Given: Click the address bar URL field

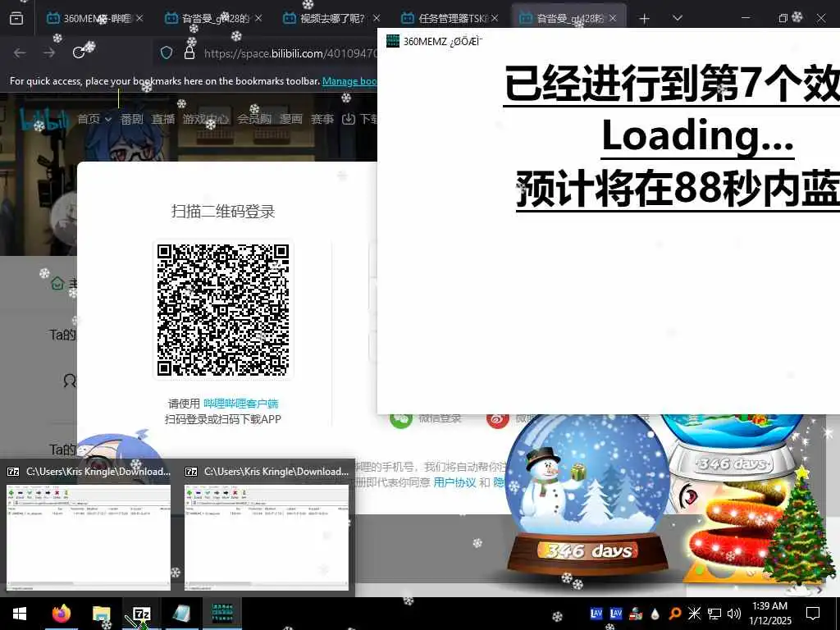Looking at the screenshot, I should [x=290, y=53].
